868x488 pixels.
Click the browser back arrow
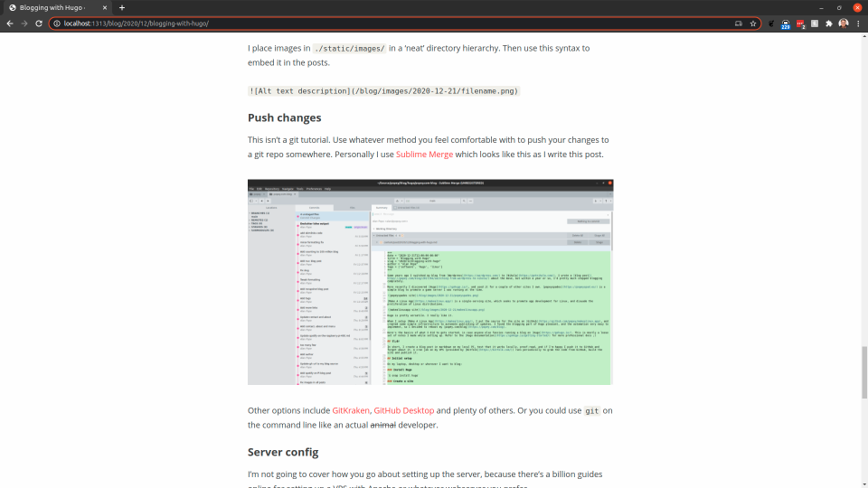(x=9, y=23)
